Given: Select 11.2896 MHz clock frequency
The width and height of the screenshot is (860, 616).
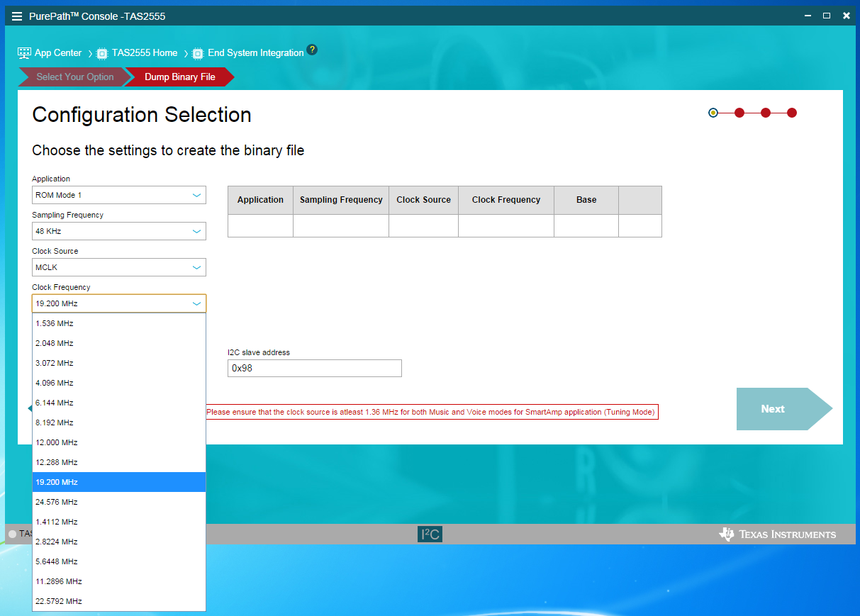Looking at the screenshot, I should (x=119, y=581).
